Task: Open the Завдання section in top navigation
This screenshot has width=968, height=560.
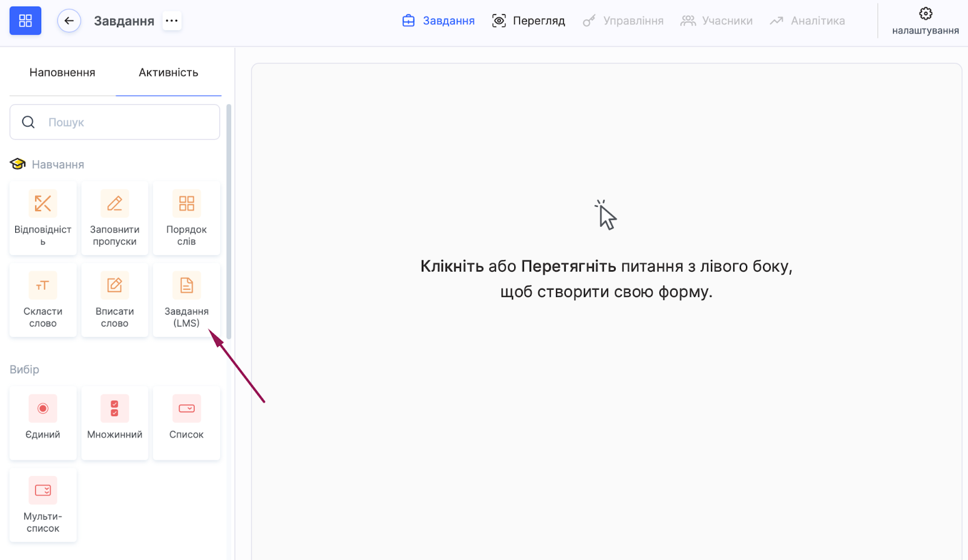Action: pos(439,21)
